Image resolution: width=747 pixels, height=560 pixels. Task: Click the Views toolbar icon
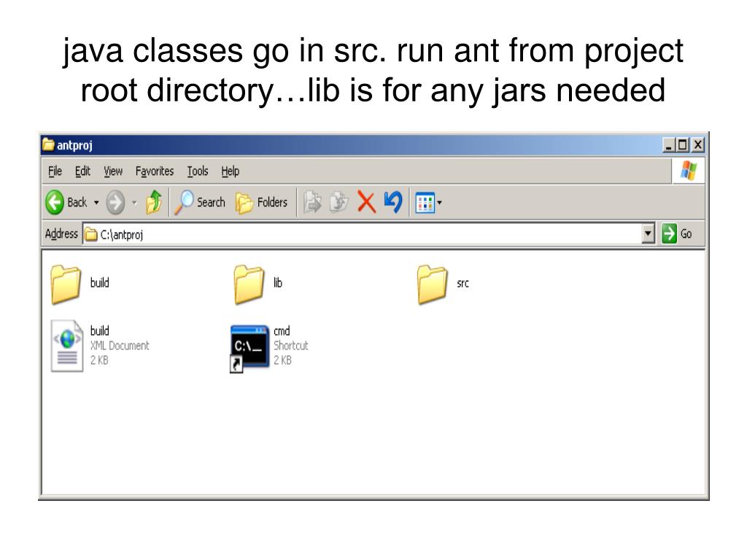[425, 203]
